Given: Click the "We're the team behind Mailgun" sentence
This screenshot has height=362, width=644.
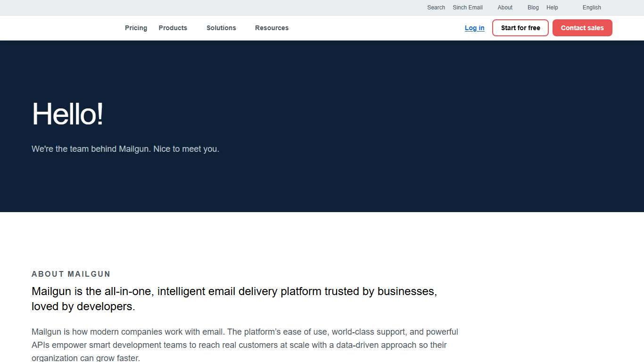Looking at the screenshot, I should click(91, 149).
